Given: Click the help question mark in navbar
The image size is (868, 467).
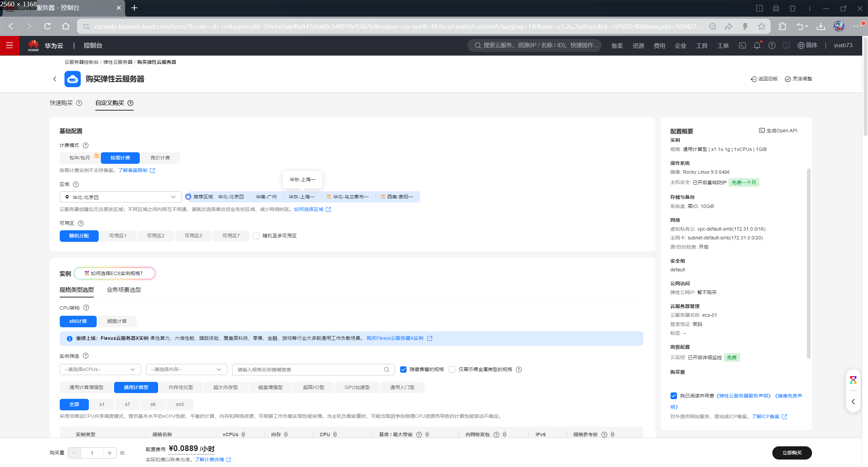Looking at the screenshot, I should pyautogui.click(x=772, y=45).
